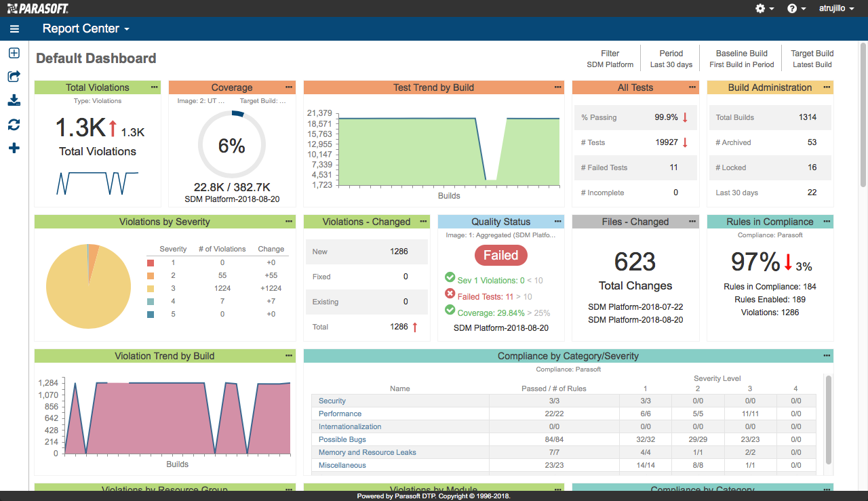
Task: Click the main page vertical scrollbar
Action: 863,115
